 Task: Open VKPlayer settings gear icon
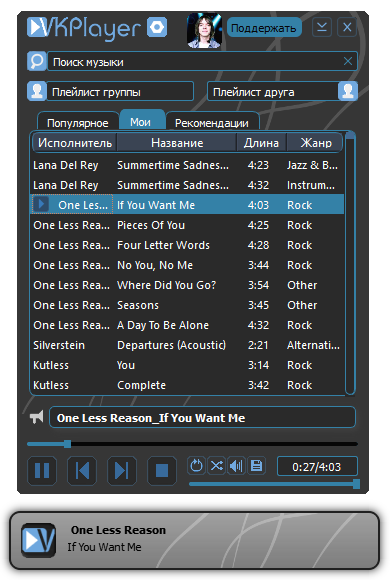coord(157,27)
